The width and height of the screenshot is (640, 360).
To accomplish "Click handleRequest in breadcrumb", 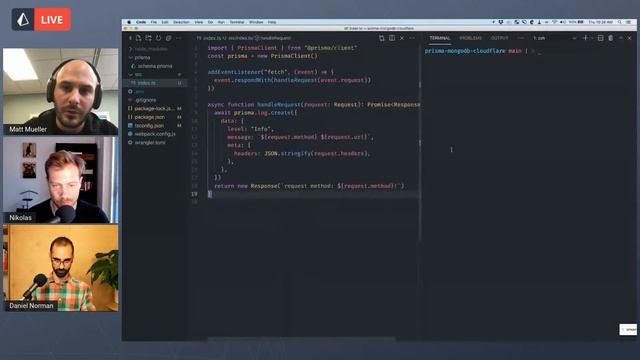I will click(x=276, y=38).
